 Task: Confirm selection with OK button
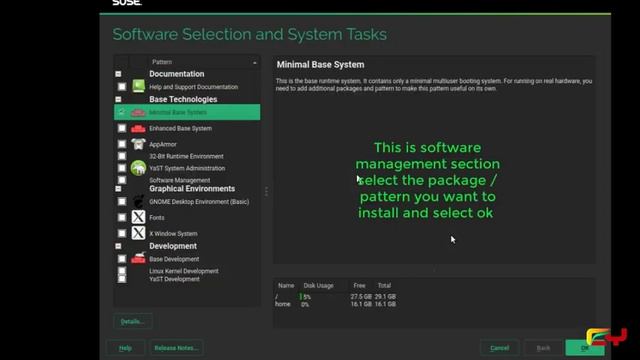point(584,348)
